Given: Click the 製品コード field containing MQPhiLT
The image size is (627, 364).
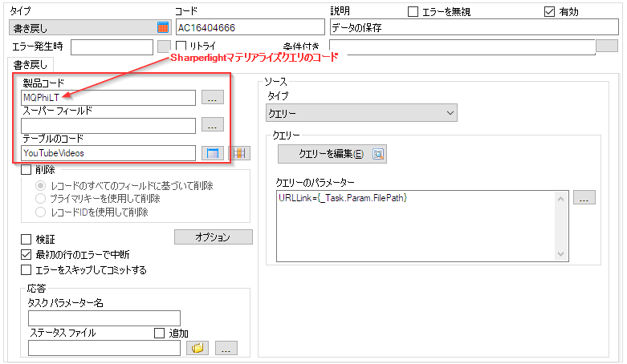Looking at the screenshot, I should (108, 98).
